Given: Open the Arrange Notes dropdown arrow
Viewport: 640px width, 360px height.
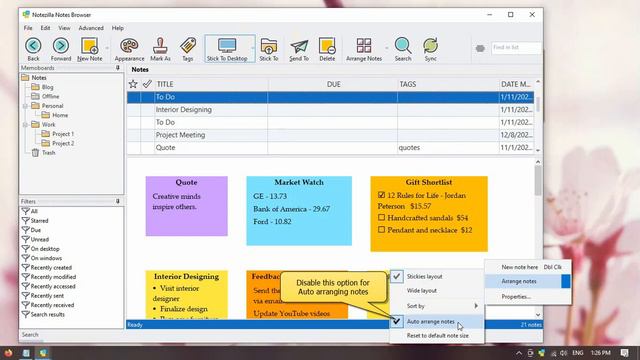Looking at the screenshot, I should pyautogui.click(x=387, y=48).
